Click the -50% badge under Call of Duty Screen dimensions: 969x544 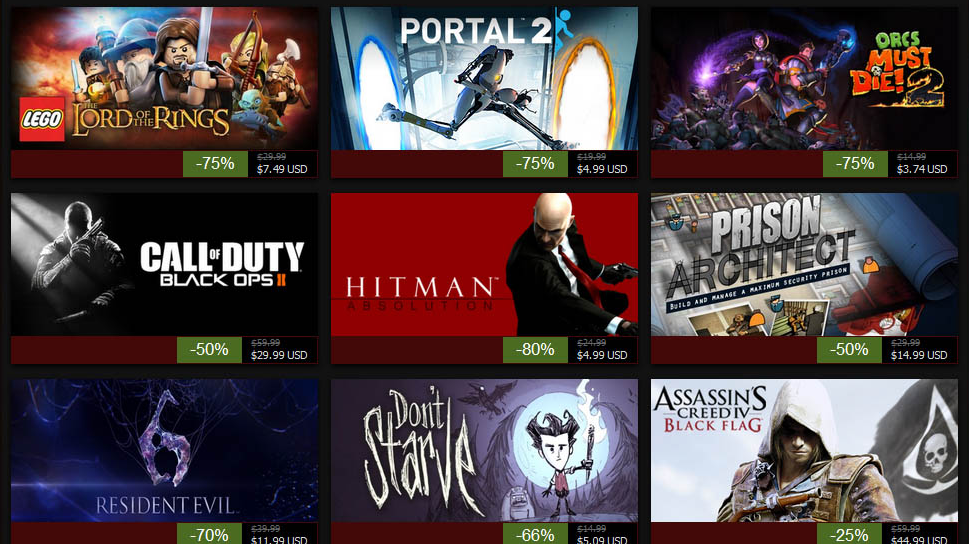(x=209, y=350)
